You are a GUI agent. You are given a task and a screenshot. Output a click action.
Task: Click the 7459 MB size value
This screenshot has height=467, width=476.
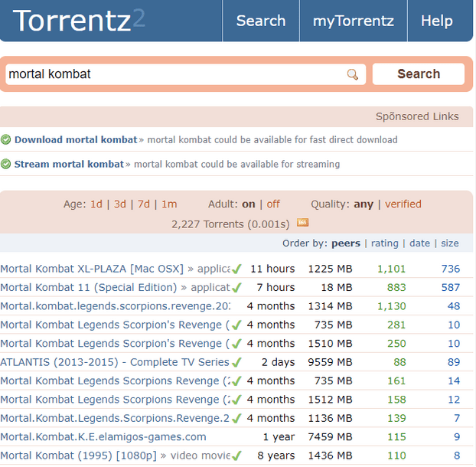pyautogui.click(x=330, y=437)
